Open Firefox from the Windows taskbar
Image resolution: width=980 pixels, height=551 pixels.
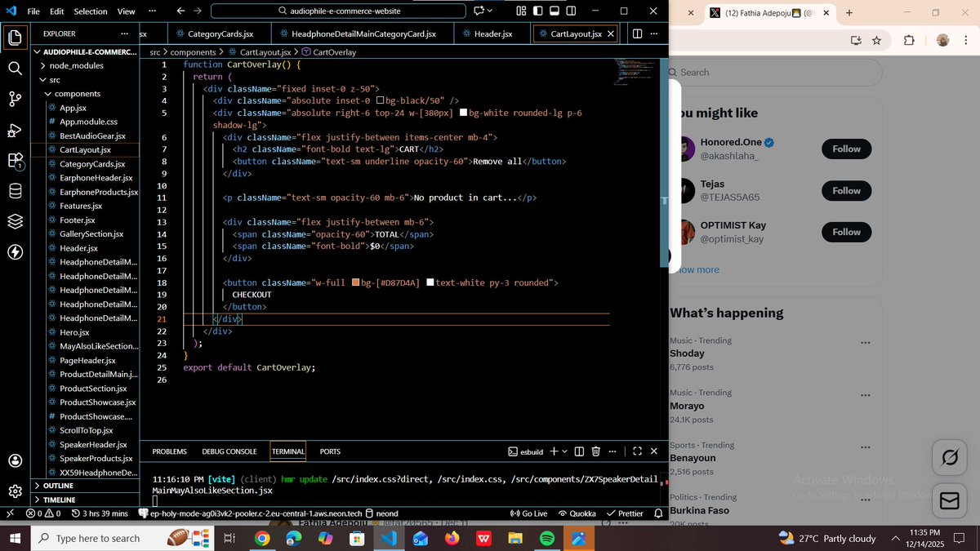(x=452, y=538)
